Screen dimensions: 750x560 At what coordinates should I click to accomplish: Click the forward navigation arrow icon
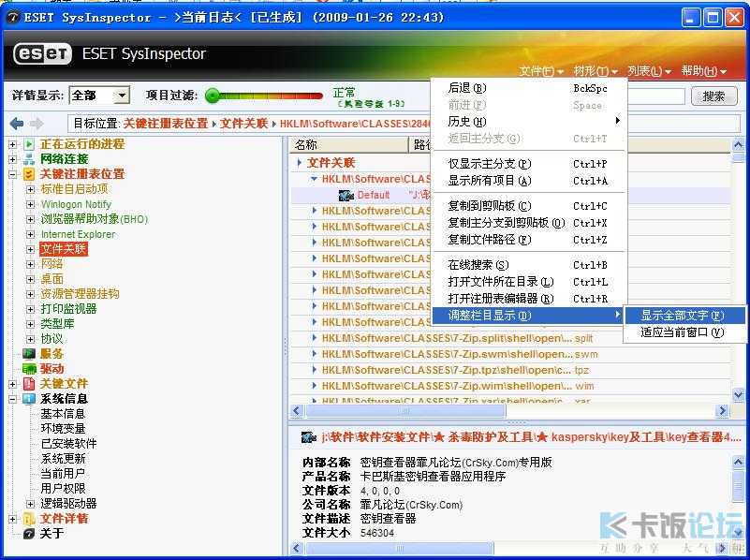point(37,124)
